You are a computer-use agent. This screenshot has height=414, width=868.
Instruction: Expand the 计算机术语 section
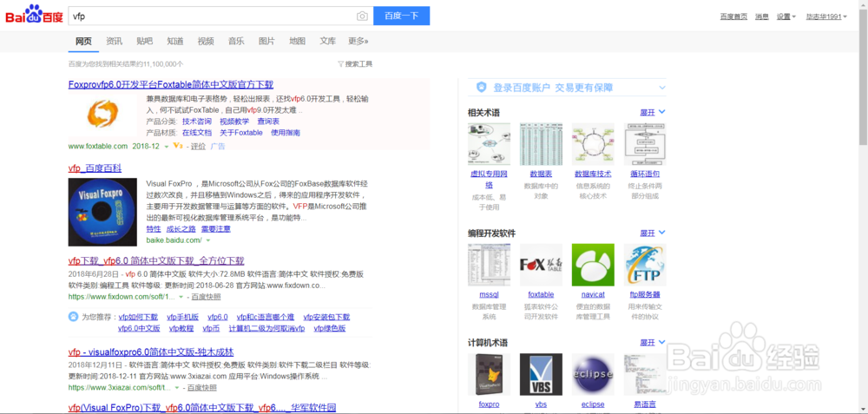coord(653,343)
